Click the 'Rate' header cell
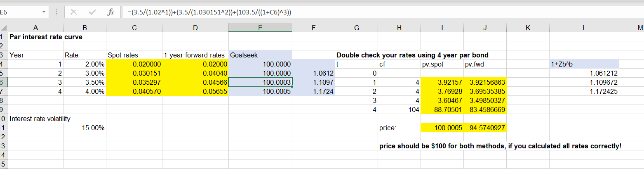The image size is (644, 169). tap(85, 55)
